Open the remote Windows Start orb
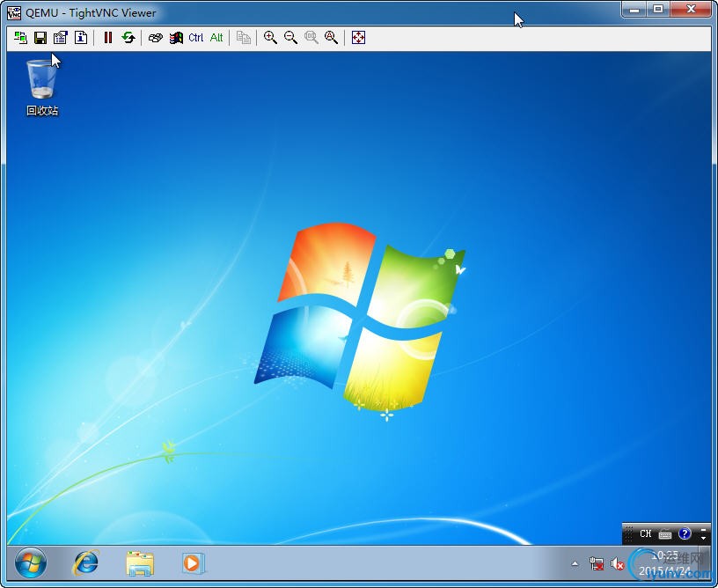 click(x=31, y=562)
